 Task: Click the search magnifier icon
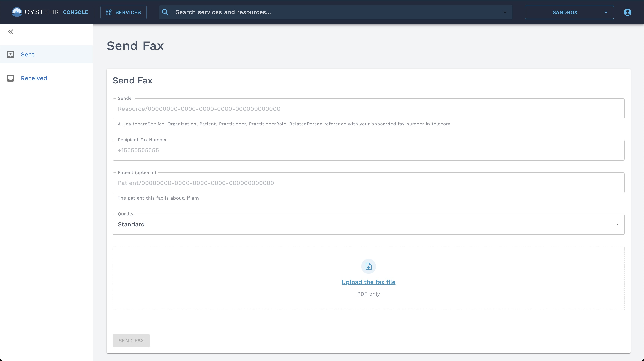(x=165, y=12)
